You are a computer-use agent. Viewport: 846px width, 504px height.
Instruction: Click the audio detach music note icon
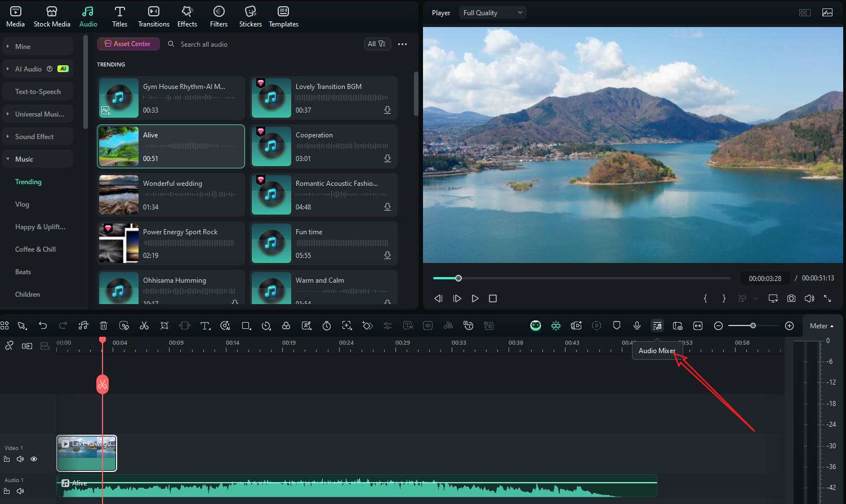[x=83, y=325]
